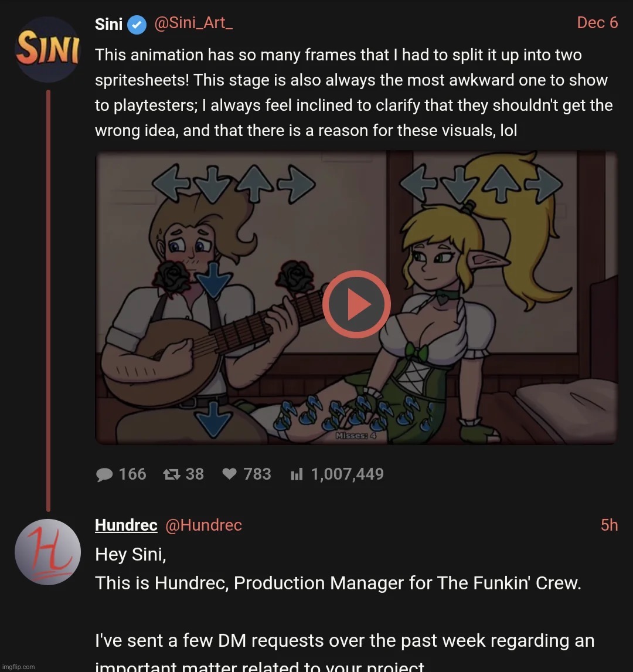Click the Dec 6 post date
Screen dimensions: 633x672
[597, 23]
